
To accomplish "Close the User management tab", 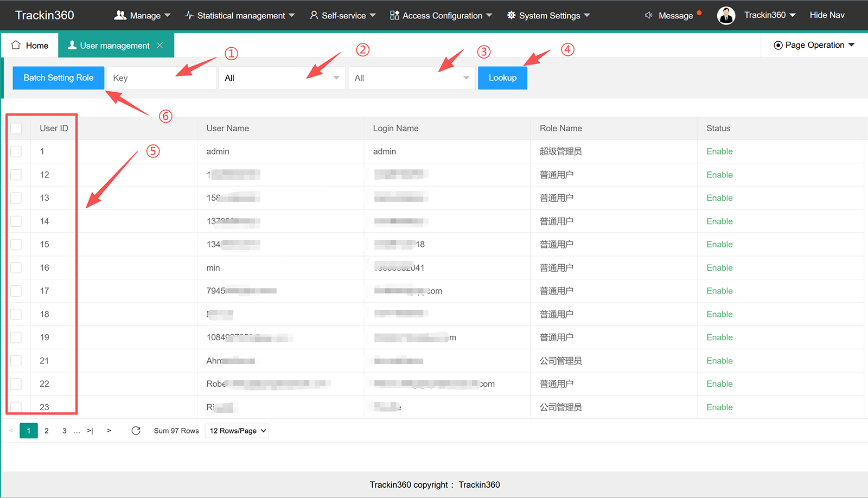I will [159, 46].
